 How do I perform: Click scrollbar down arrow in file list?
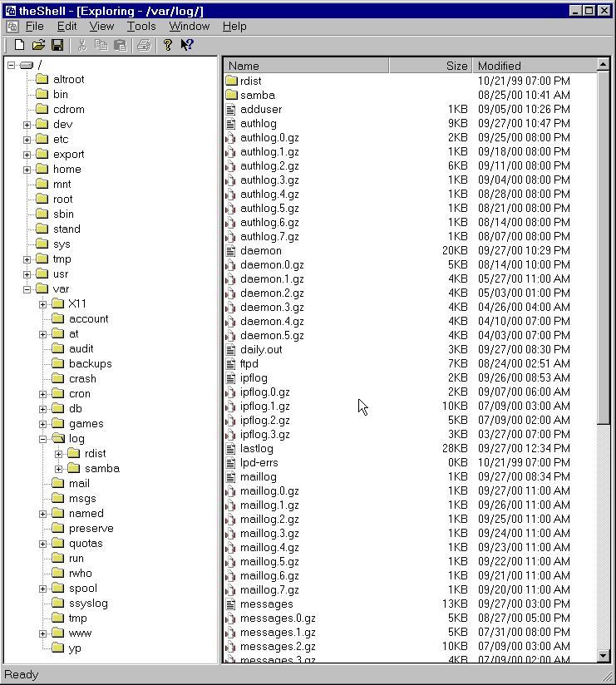[604, 657]
